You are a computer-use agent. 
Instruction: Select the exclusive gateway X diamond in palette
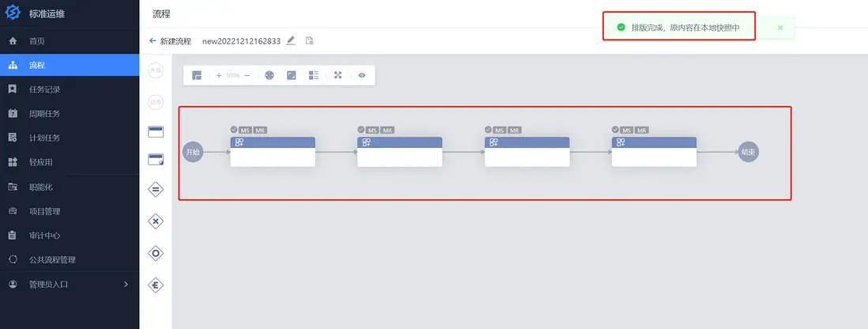tap(156, 221)
